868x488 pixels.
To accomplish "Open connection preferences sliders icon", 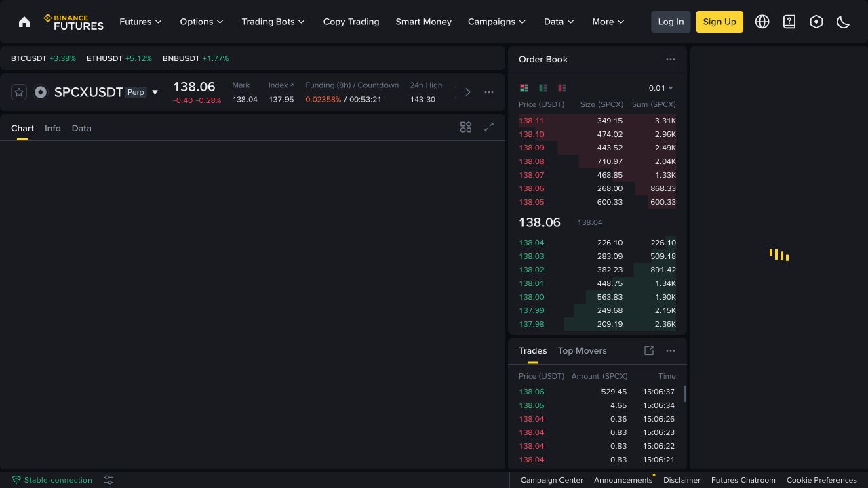I will 108,480.
